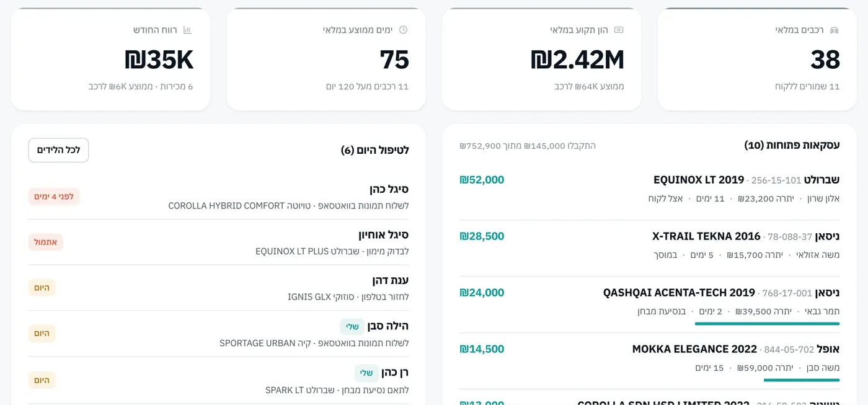Image resolution: width=868 pixels, height=405 pixels.
Task: Click the money icon beside הון תקוע במלאי
Action: tap(619, 30)
